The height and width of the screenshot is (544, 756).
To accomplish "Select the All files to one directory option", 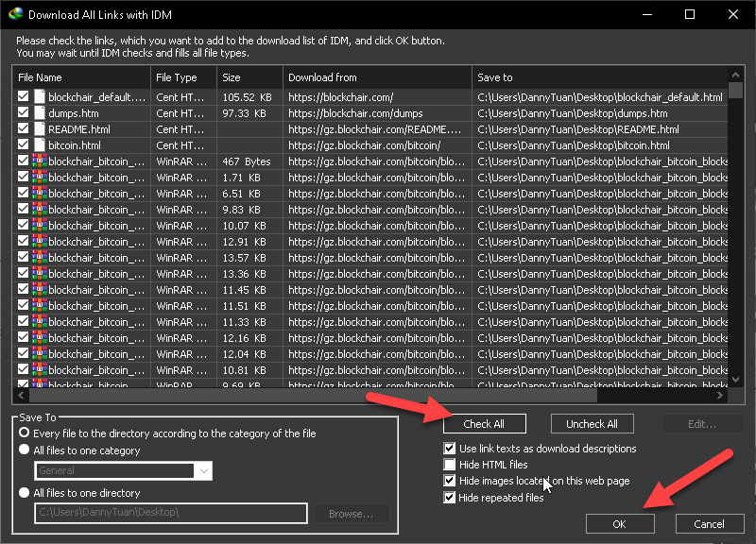I will [x=25, y=493].
